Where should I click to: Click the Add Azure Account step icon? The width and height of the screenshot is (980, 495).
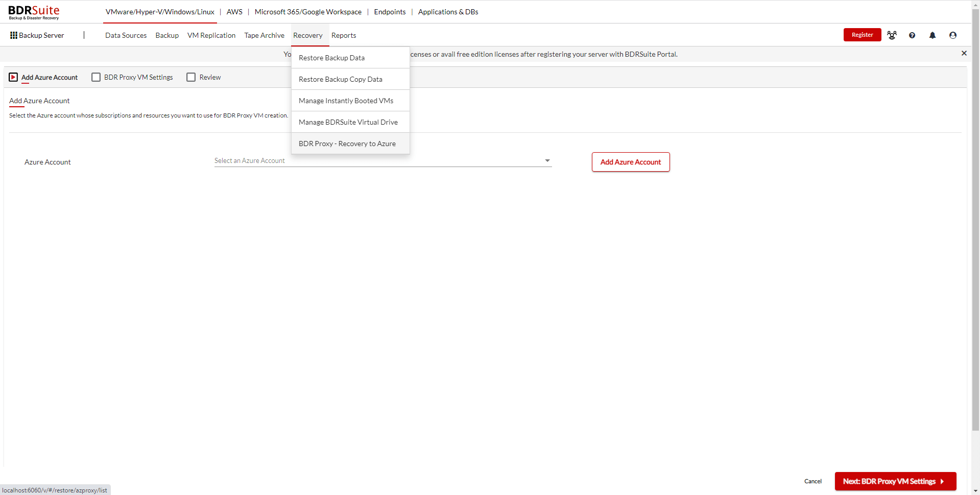point(13,77)
